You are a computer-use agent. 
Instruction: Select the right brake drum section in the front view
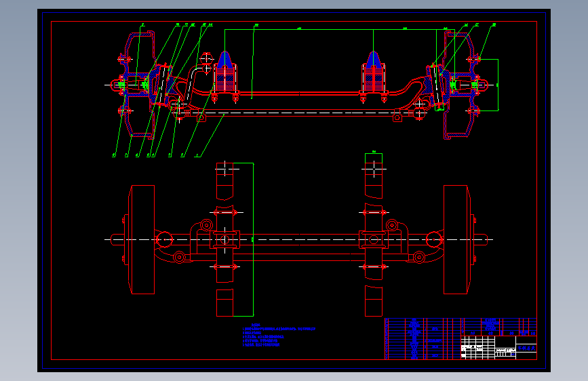pos(458,85)
